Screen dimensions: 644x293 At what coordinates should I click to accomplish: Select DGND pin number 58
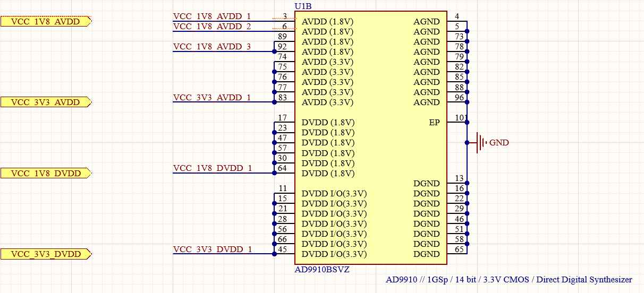click(459, 239)
